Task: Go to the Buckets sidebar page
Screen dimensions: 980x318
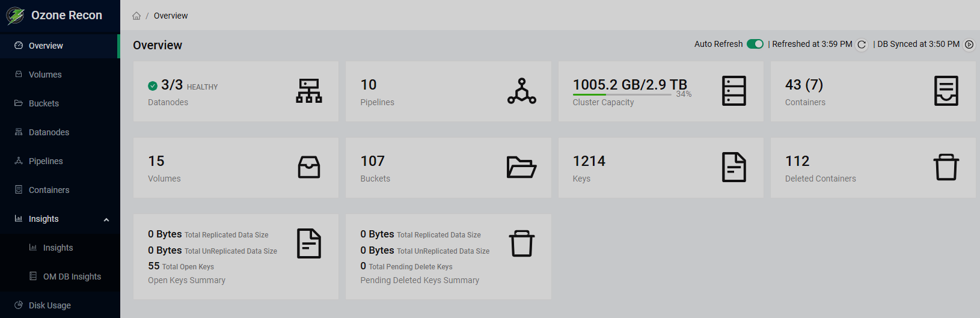Action: pos(60,103)
